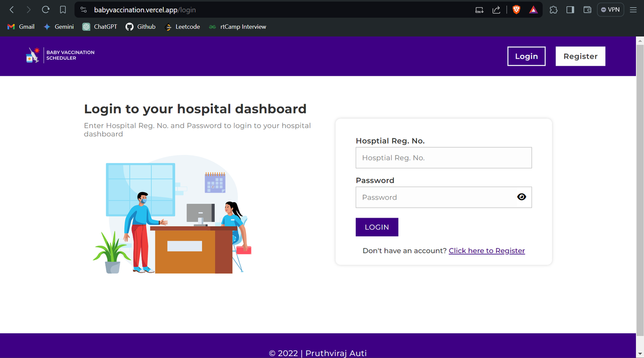Viewport: 644px width, 358px height.
Task: Open the Gemini bookmark
Action: (x=58, y=27)
